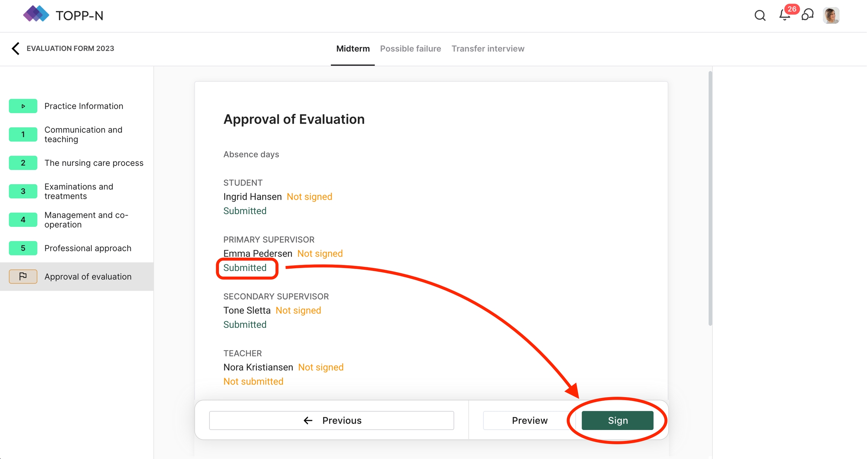The width and height of the screenshot is (868, 459).
Task: Open Communication and teaching section
Action: (83, 135)
